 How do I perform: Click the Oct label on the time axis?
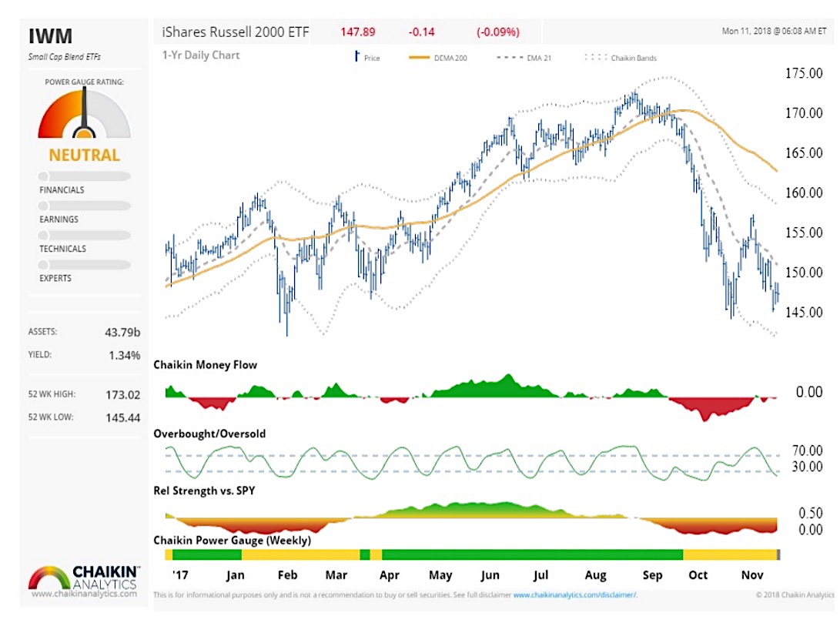[698, 575]
